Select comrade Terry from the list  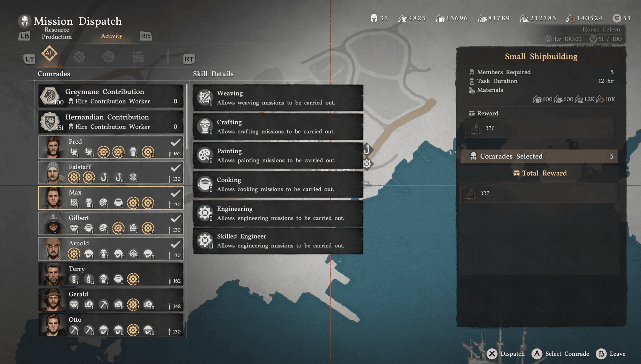click(111, 274)
